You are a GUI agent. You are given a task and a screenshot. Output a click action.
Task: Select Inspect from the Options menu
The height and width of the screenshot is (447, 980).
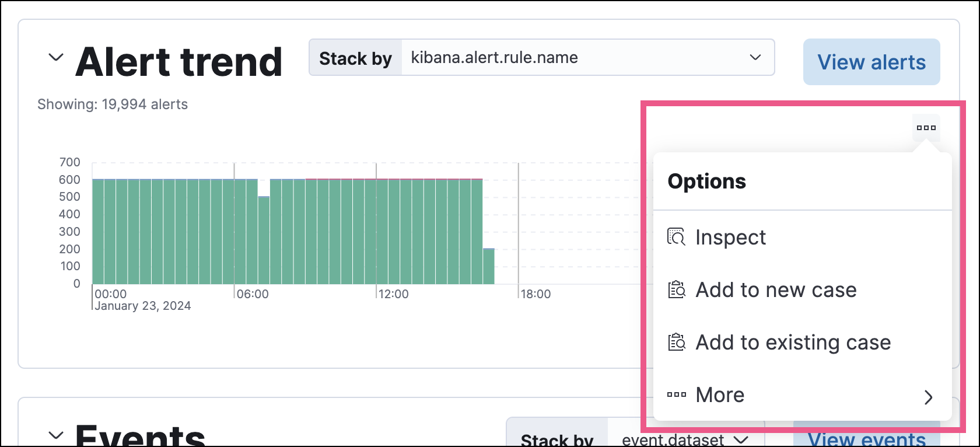point(730,238)
